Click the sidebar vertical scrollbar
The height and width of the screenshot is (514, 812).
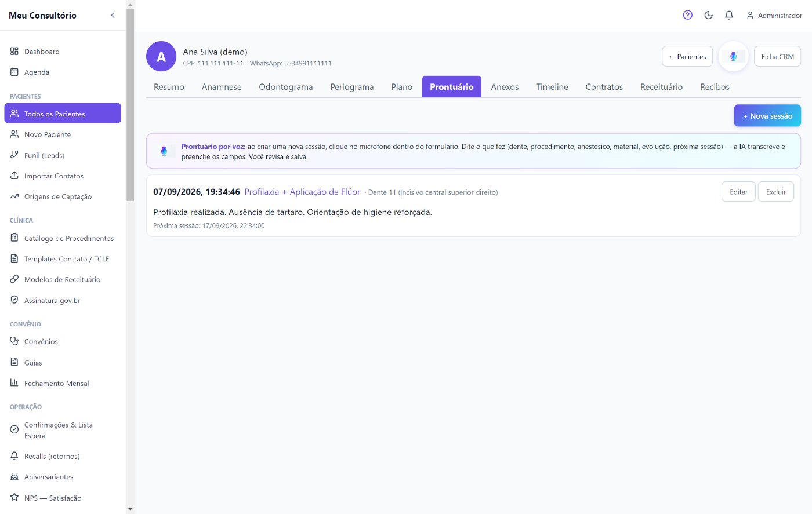coord(130,104)
